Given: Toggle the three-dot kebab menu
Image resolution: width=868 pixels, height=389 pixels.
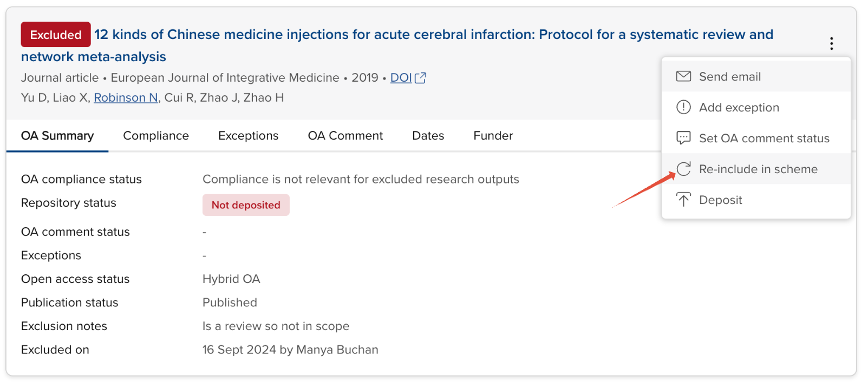Looking at the screenshot, I should coord(831,43).
